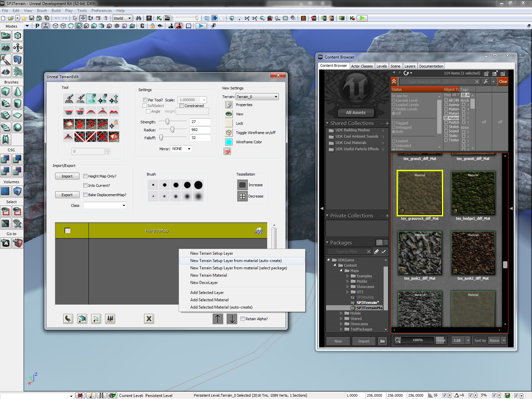Click the move layer up arrow

218,319
